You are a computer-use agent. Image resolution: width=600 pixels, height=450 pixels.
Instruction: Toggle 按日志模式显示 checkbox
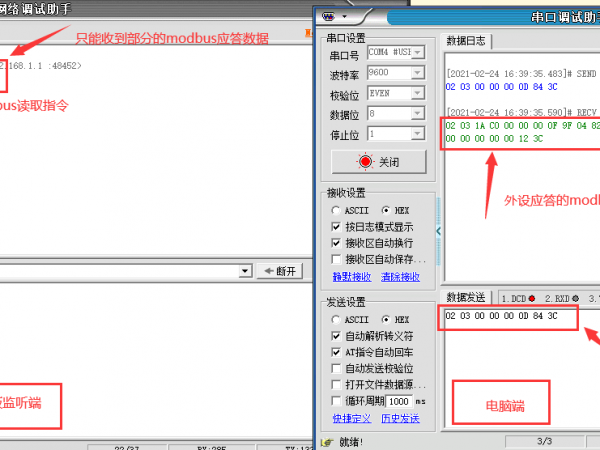337,227
